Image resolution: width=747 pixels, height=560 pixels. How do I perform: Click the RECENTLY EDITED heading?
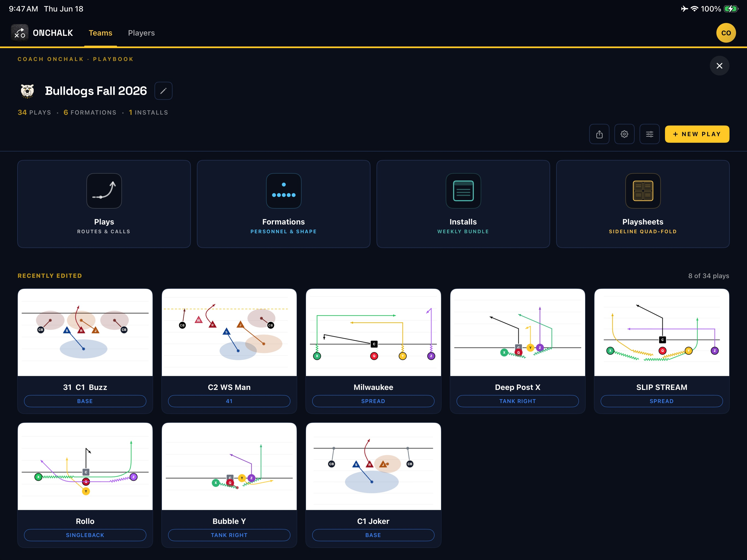(50, 276)
